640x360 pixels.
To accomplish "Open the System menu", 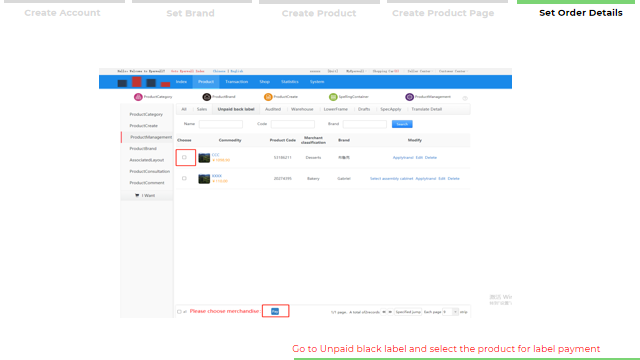I will (x=317, y=82).
